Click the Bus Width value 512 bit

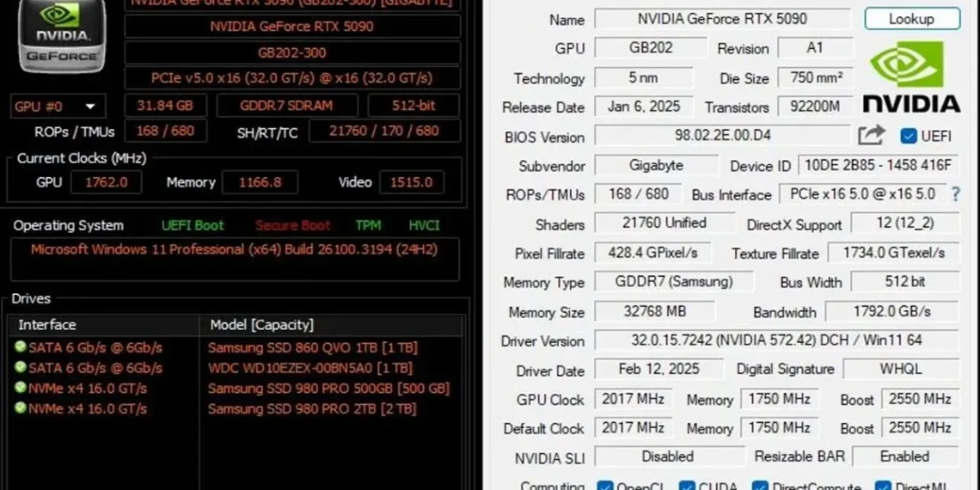coord(905,281)
